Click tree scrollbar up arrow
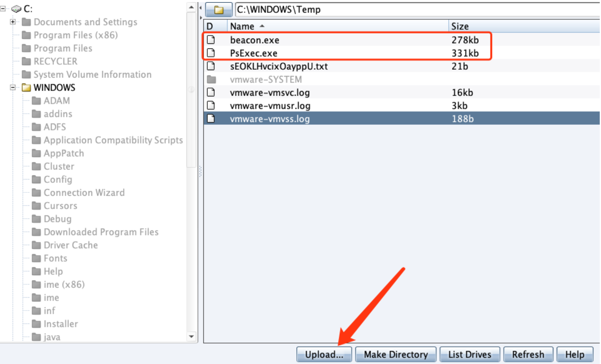The width and height of the screenshot is (601, 364). pyautogui.click(x=192, y=7)
